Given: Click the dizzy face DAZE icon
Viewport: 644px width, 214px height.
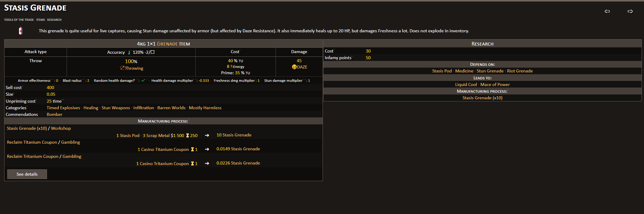Looking at the screenshot, I should [294, 67].
